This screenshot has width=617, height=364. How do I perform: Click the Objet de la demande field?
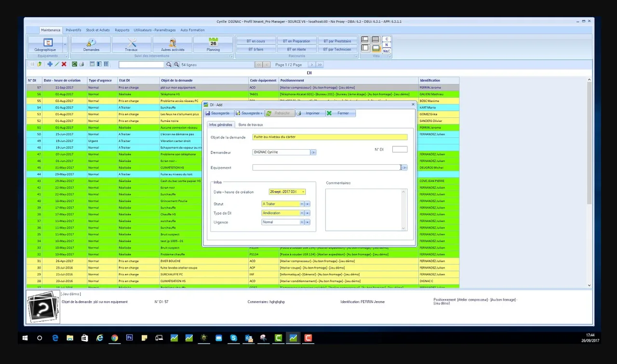coord(330,137)
